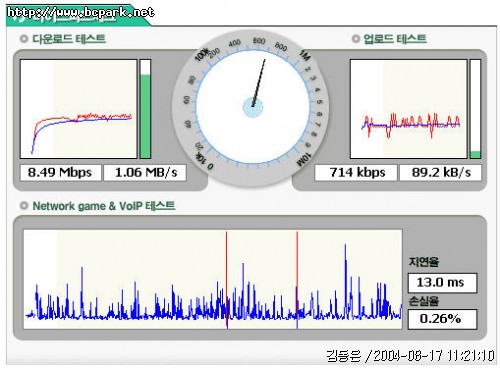Click the Network game & VoIP 테스트 heading
Viewport: 500px width, 368px height.
tap(104, 206)
